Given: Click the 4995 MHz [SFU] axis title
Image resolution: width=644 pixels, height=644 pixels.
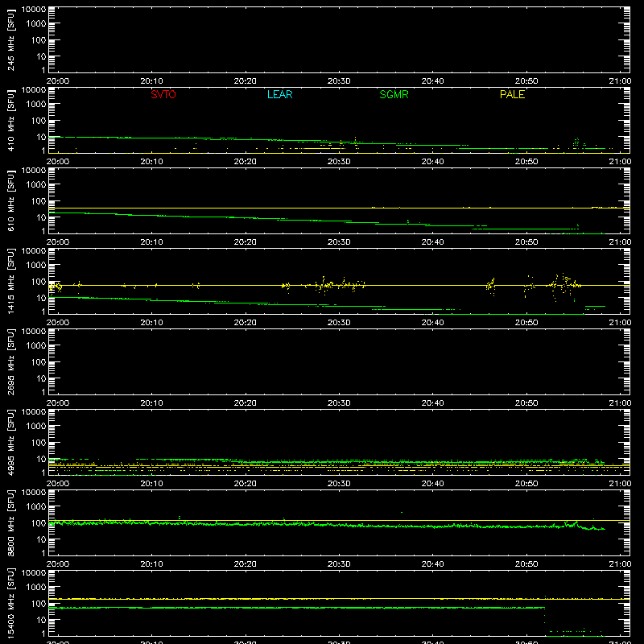Looking at the screenshot, I should point(11,442).
